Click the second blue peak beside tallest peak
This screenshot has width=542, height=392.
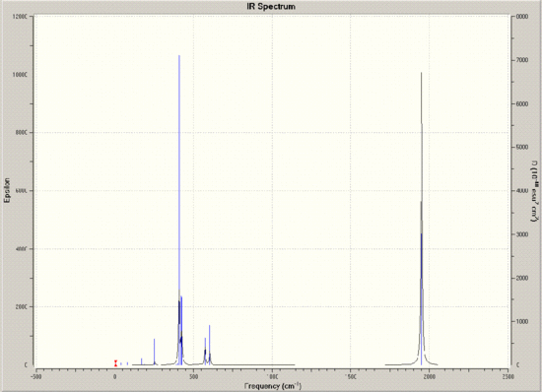click(181, 330)
